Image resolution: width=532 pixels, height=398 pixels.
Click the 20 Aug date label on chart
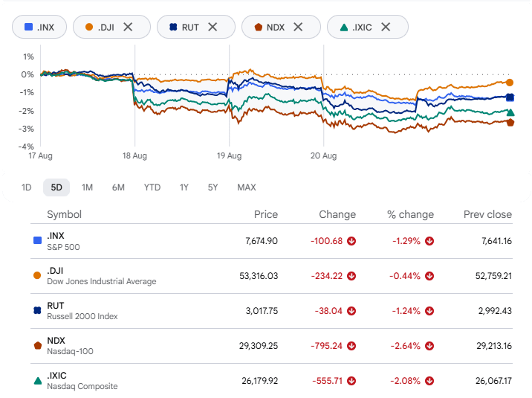[324, 156]
